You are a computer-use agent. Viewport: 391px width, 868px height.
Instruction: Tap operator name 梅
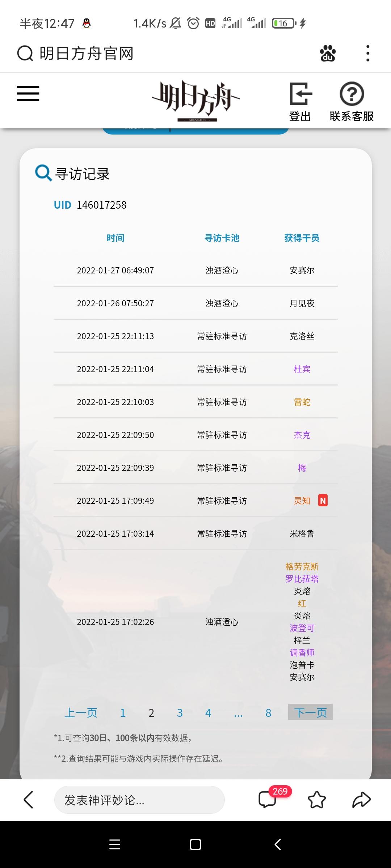click(302, 468)
